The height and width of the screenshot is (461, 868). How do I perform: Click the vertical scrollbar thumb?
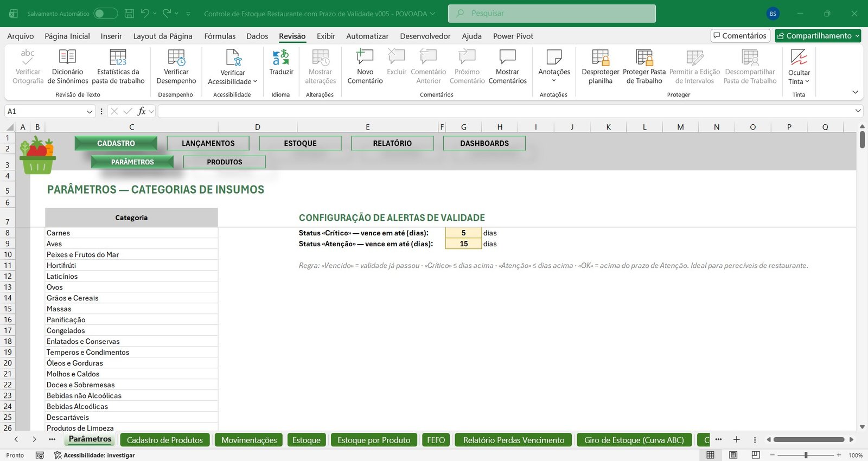pyautogui.click(x=863, y=139)
